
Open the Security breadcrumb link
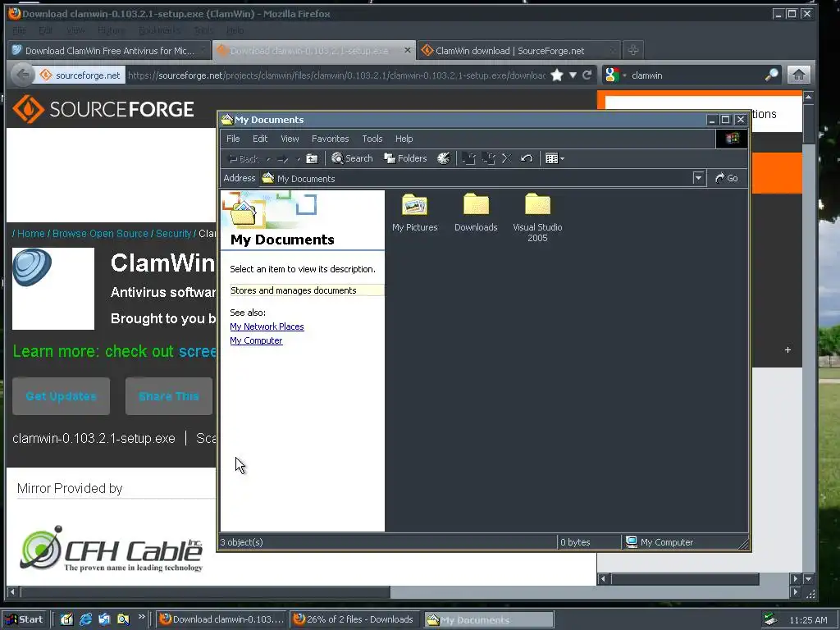[173, 234]
